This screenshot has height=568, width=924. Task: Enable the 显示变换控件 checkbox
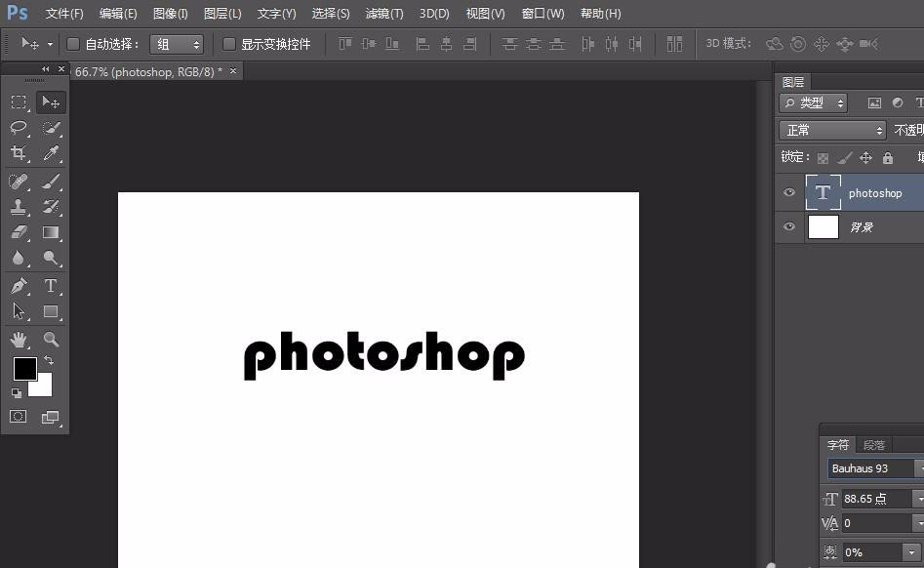pos(228,44)
